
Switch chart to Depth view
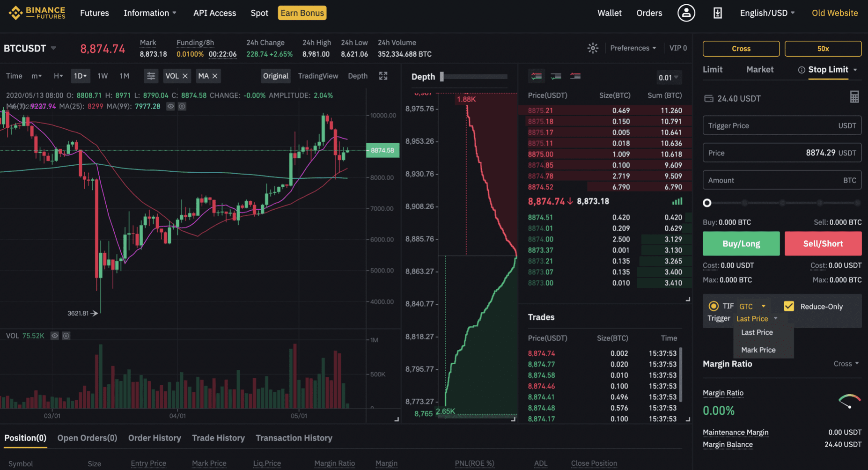tap(358, 76)
